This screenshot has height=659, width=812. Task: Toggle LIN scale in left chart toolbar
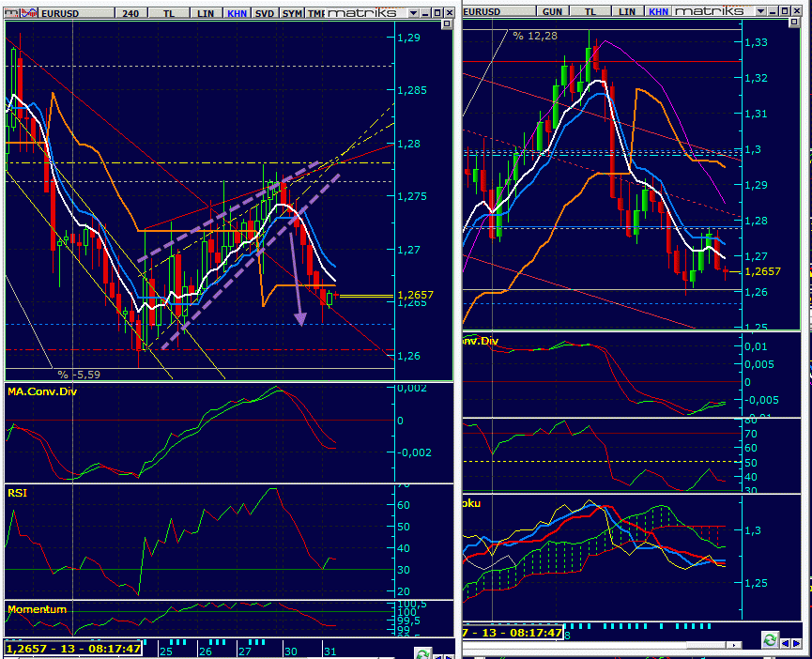coord(207,12)
